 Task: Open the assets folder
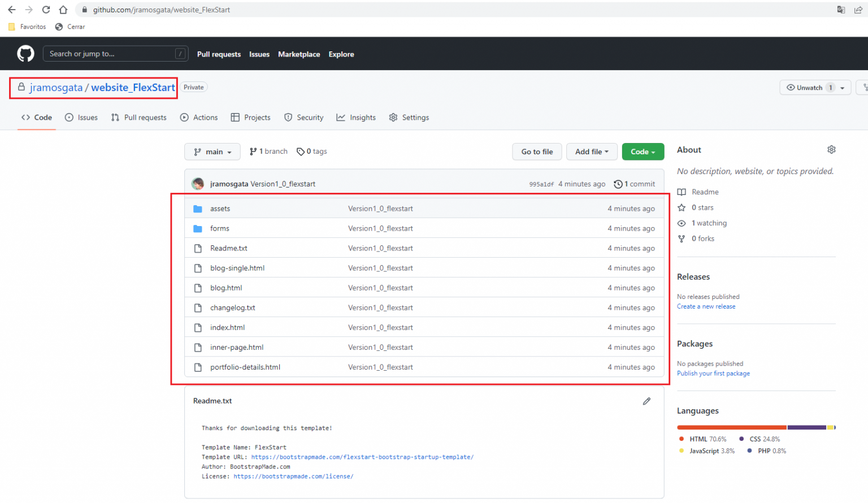(x=220, y=209)
